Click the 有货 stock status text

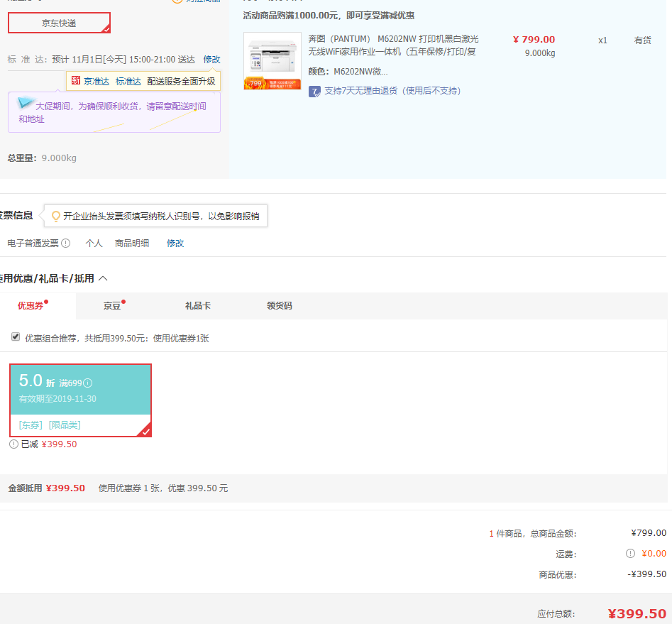(x=642, y=40)
